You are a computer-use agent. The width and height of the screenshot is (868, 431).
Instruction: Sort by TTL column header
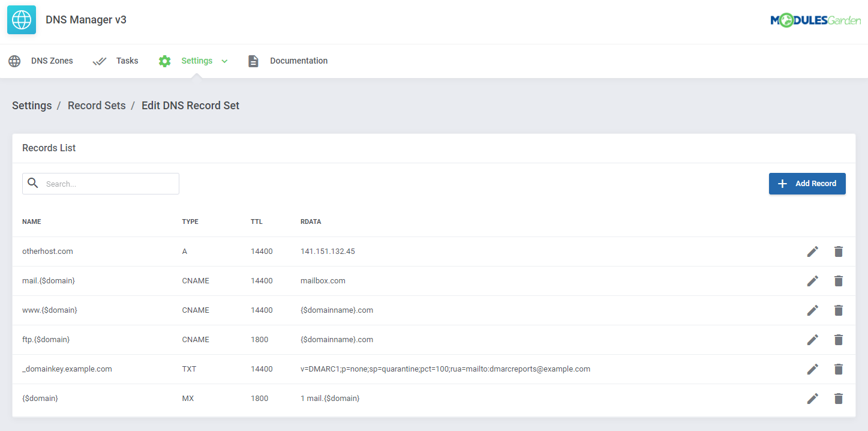coord(257,222)
